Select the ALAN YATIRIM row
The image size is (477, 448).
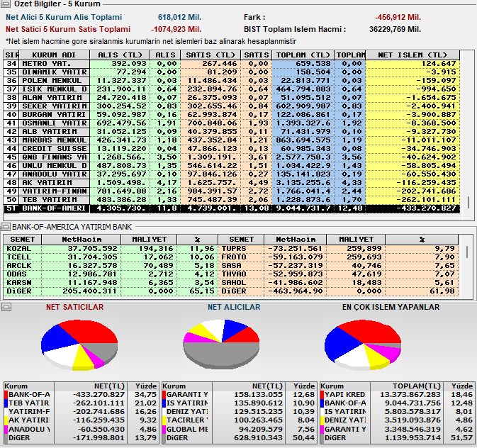pyautogui.click(x=232, y=98)
